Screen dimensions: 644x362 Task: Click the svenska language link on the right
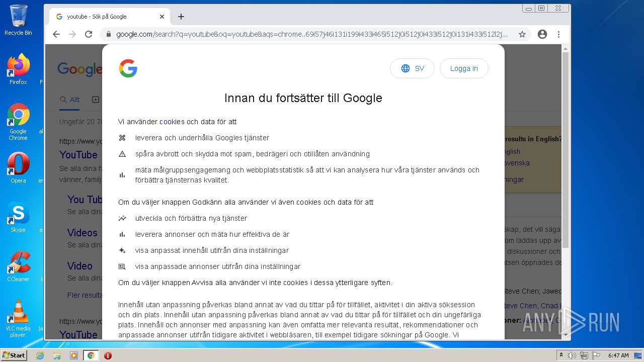click(517, 163)
